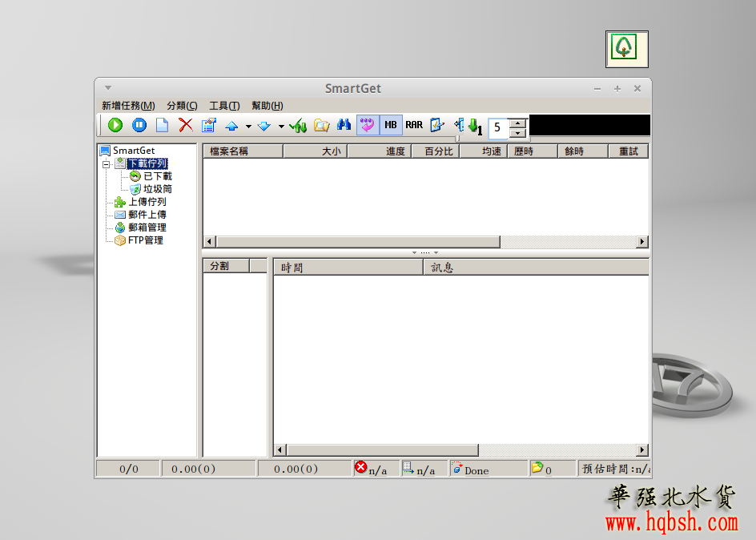The height and width of the screenshot is (540, 756).
Task: Decrease the concurrent count with down stepper
Action: point(518,133)
